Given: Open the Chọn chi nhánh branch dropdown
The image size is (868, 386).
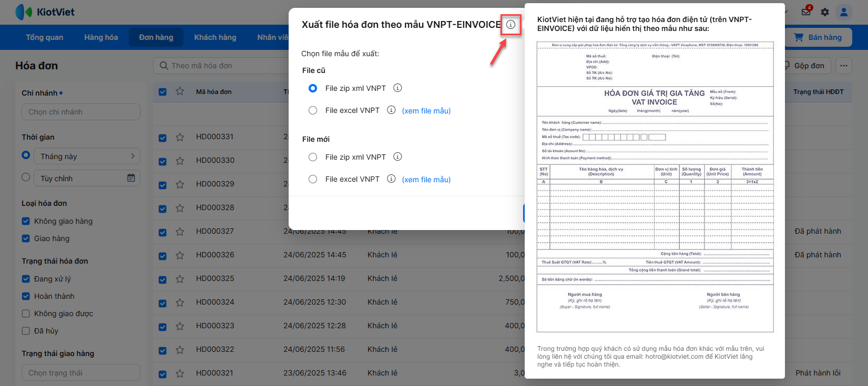Looking at the screenshot, I should [81, 112].
